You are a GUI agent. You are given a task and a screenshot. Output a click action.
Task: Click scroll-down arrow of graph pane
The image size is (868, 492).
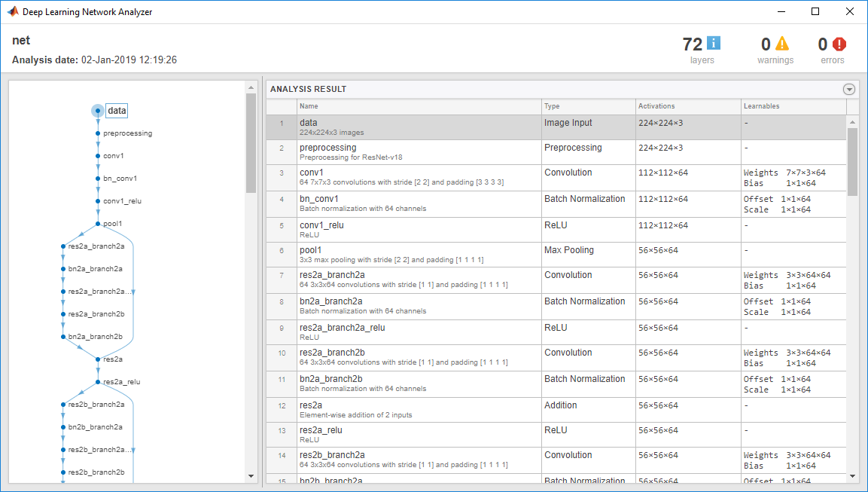251,476
